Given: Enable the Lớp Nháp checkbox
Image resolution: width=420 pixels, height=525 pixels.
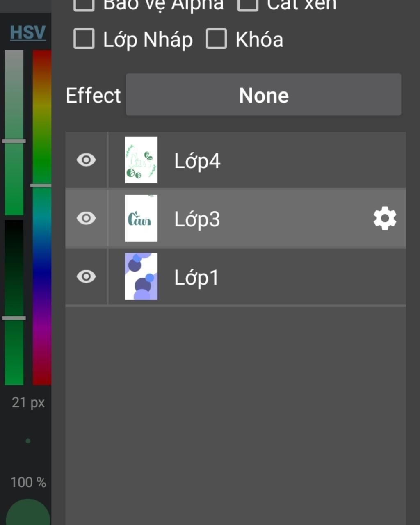Looking at the screenshot, I should coord(84,39).
